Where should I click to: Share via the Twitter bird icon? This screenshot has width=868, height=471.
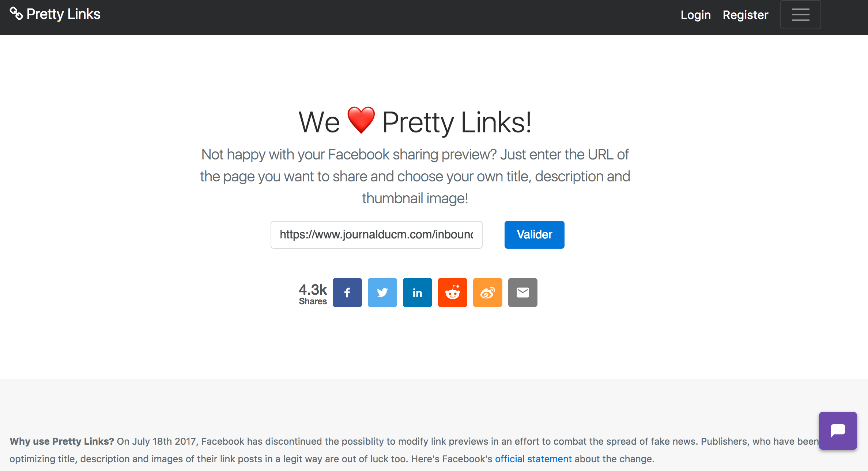[382, 292]
